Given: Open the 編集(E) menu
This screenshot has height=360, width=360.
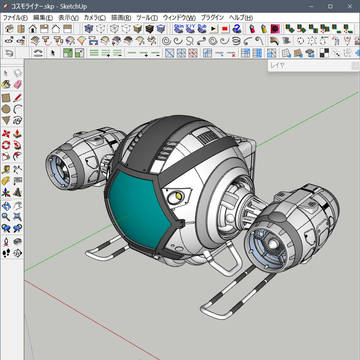Looking at the screenshot, I should coord(43,18).
